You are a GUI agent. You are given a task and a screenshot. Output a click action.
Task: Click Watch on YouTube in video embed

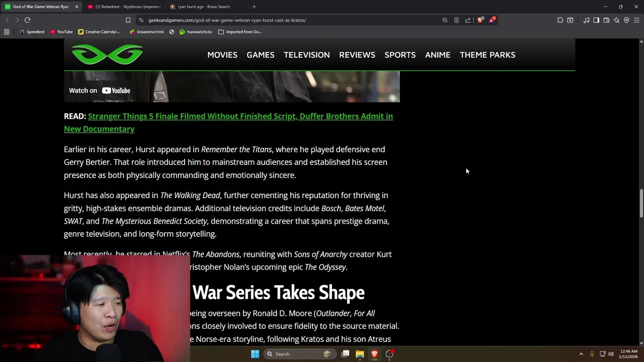tap(100, 90)
